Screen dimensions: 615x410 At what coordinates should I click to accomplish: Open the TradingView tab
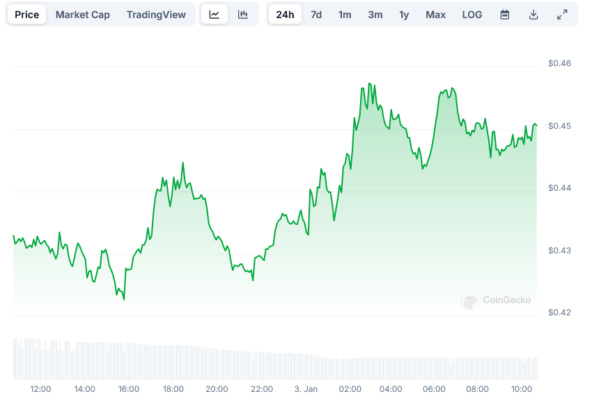click(156, 15)
